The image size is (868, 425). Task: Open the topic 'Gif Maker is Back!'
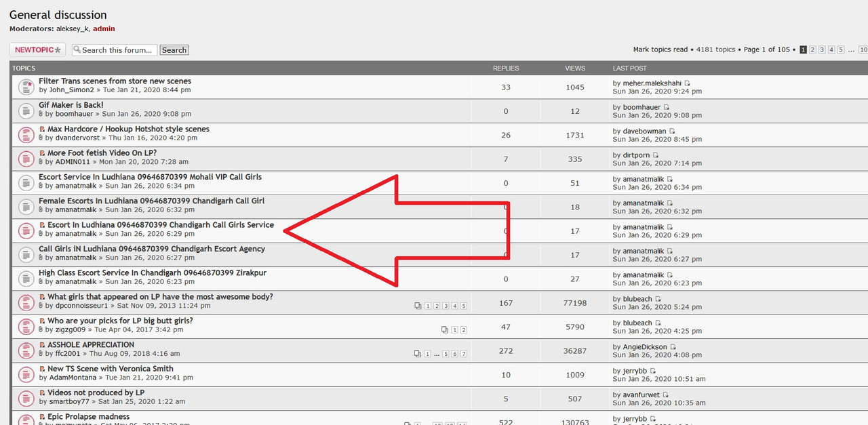click(71, 105)
